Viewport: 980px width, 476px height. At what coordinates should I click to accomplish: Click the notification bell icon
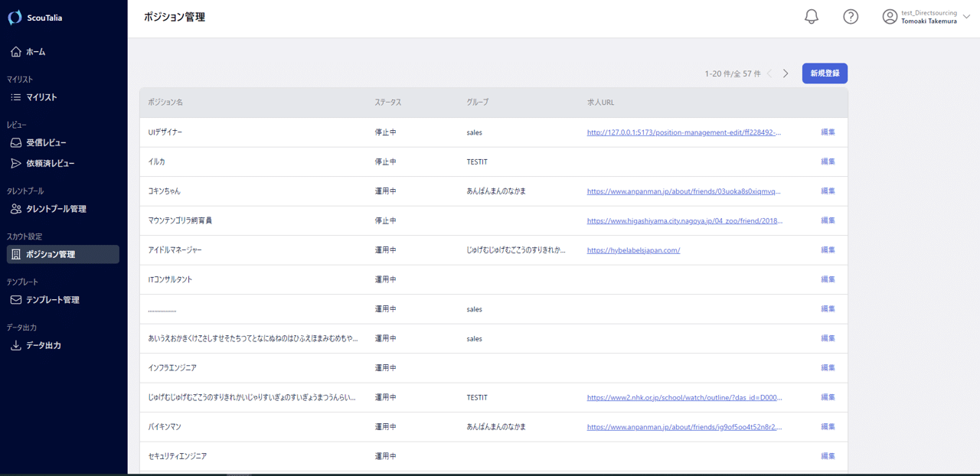[x=812, y=17]
